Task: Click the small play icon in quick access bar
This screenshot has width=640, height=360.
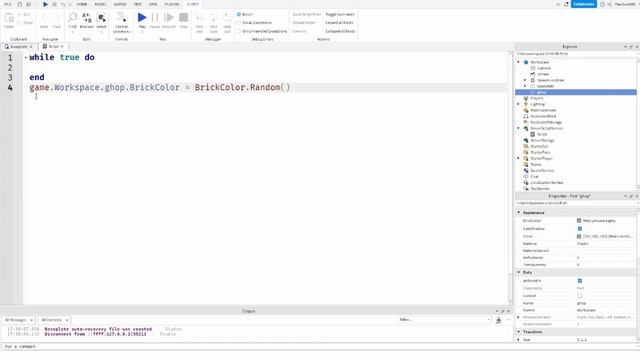Action: (45, 4)
